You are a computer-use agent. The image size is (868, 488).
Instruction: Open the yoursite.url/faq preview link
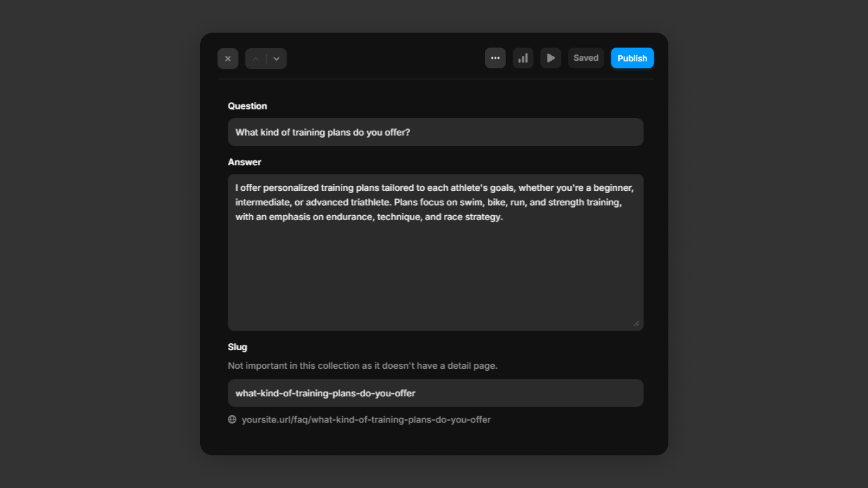coord(366,420)
